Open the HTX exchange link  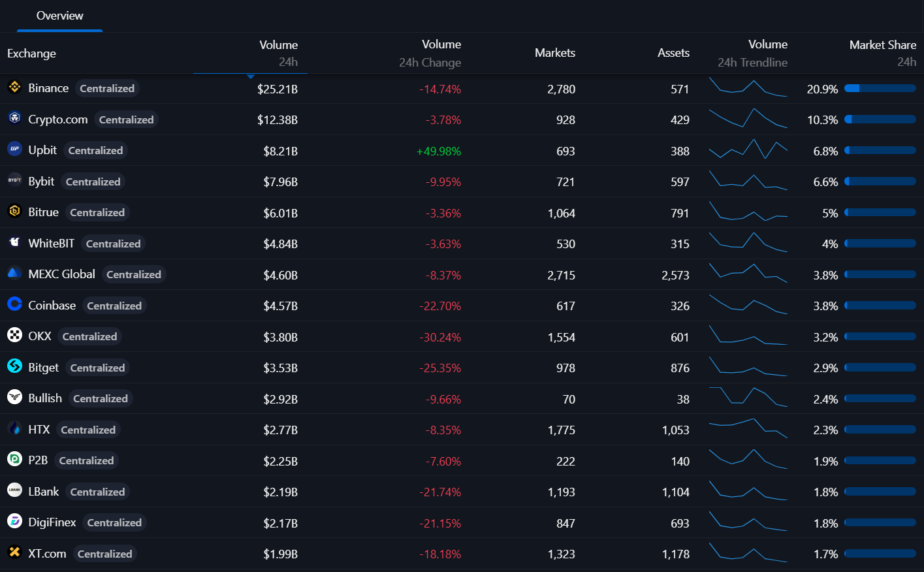[39, 430]
